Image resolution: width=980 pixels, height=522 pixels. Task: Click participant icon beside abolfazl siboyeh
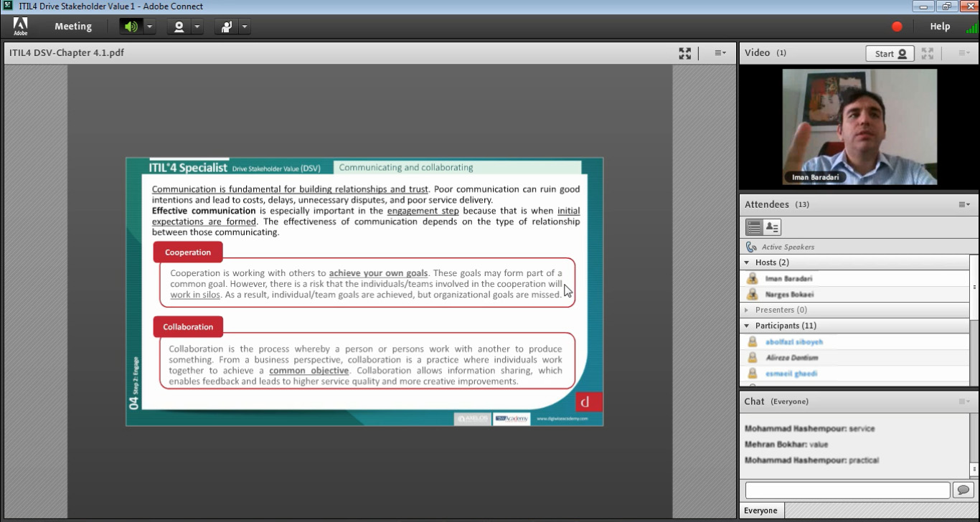coord(752,342)
